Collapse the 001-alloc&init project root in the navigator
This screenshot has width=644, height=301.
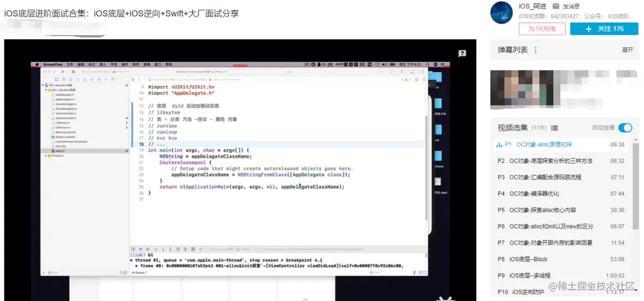43,85
